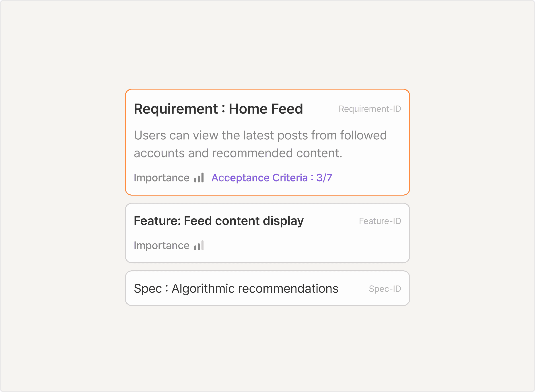535x392 pixels.
Task: Click "Importance" label in the Requirement card
Action: [161, 178]
